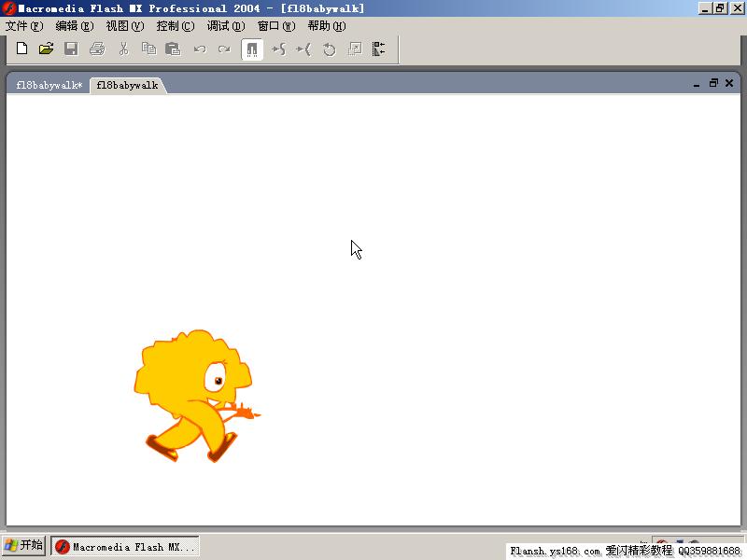The height and width of the screenshot is (560, 747).
Task: Click the Smooth tool icon
Action: 278,49
